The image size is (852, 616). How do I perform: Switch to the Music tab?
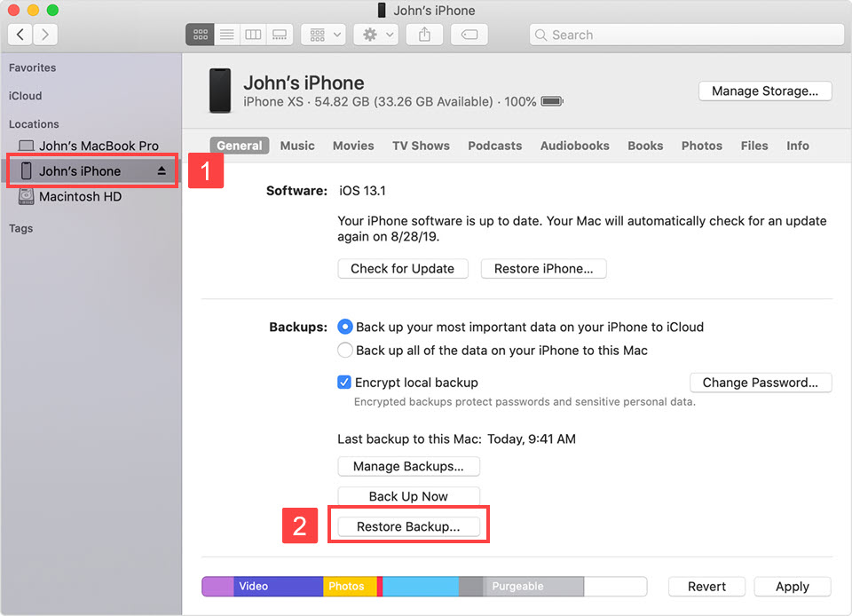[x=297, y=146]
